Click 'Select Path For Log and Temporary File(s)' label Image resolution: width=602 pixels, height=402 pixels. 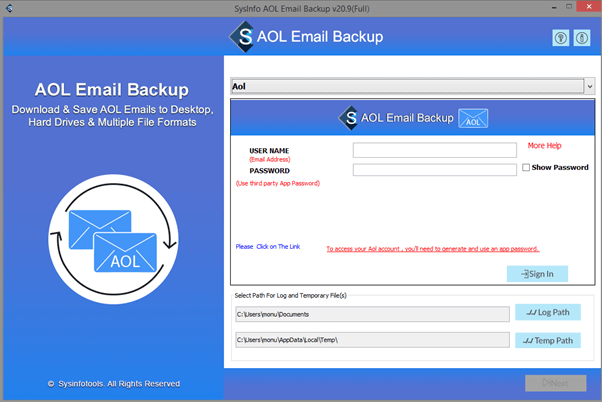[291, 295]
